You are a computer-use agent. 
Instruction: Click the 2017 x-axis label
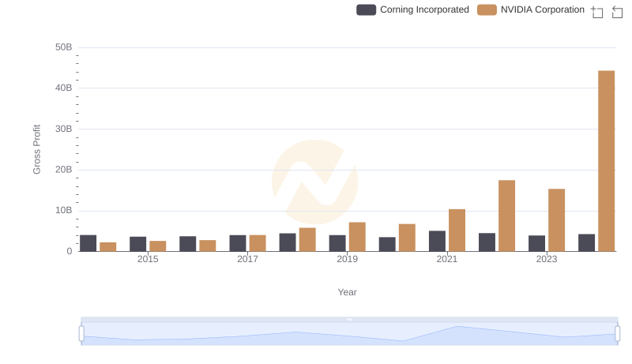(x=247, y=259)
